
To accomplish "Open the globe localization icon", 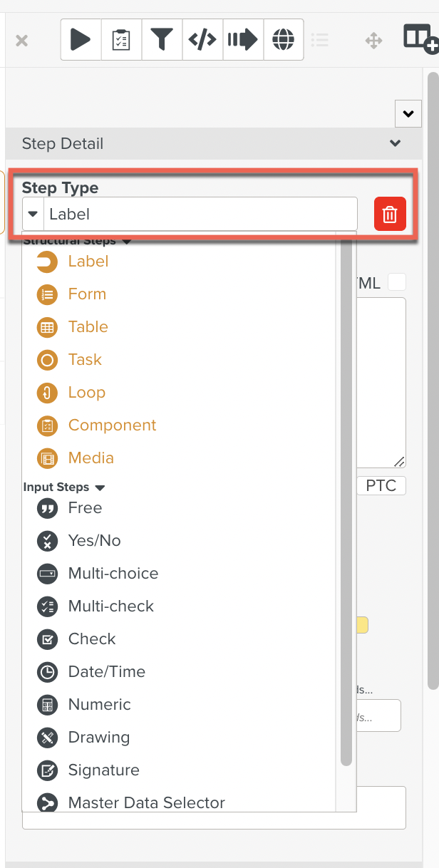I will 283,39.
